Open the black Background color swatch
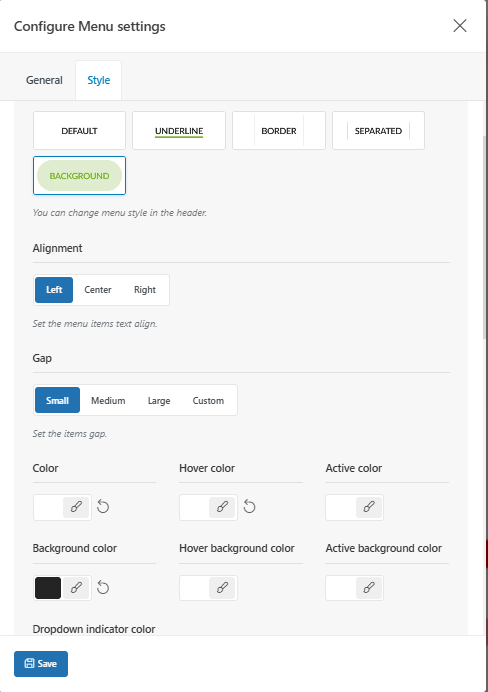The image size is (488, 692). [x=48, y=588]
